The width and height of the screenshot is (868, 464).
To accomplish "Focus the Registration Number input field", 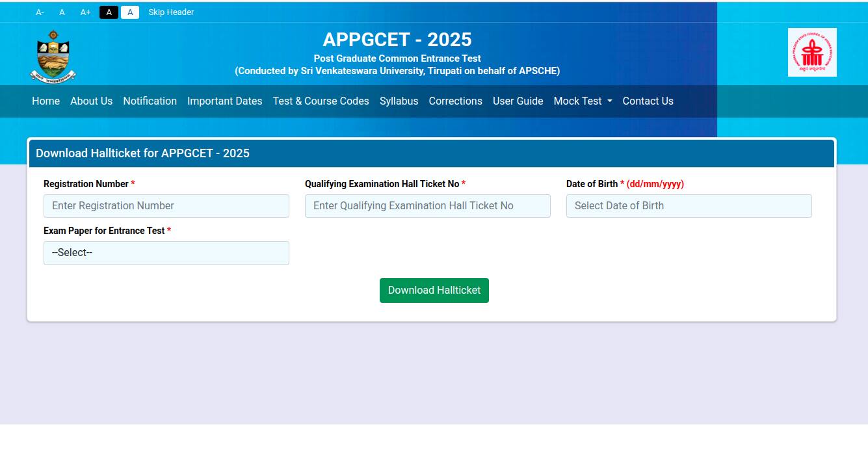I will point(166,206).
